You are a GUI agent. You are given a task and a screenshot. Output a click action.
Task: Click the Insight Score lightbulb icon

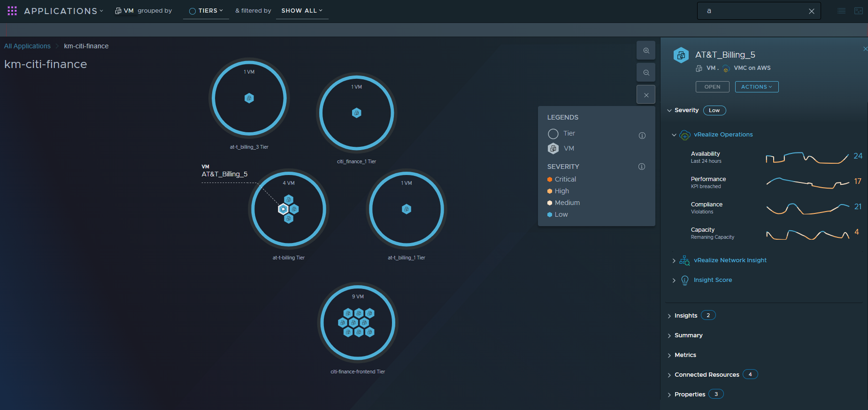[685, 281]
